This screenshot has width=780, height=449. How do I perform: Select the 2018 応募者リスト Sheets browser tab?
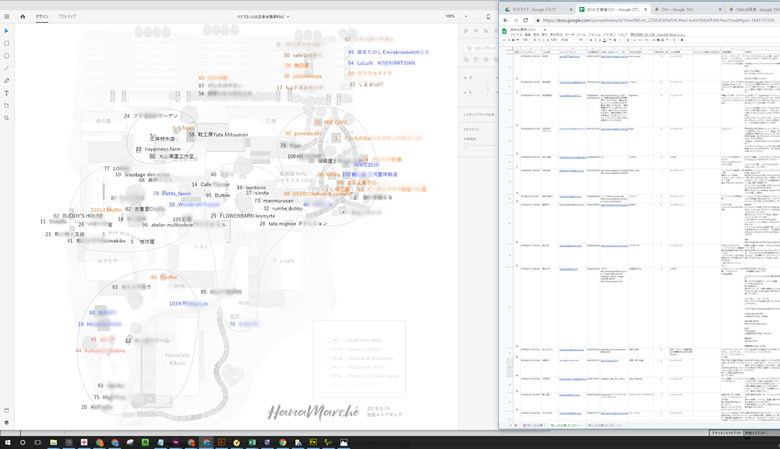coord(612,9)
